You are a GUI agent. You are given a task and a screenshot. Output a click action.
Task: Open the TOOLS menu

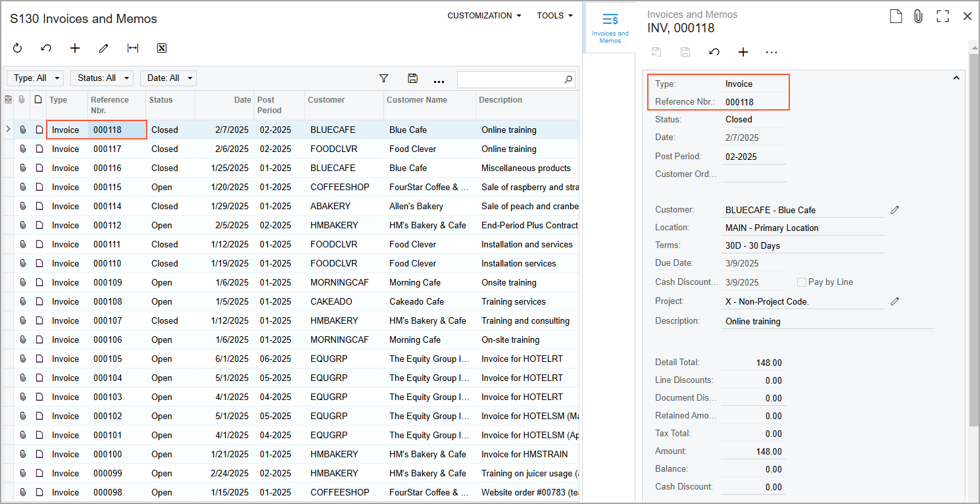(x=554, y=16)
